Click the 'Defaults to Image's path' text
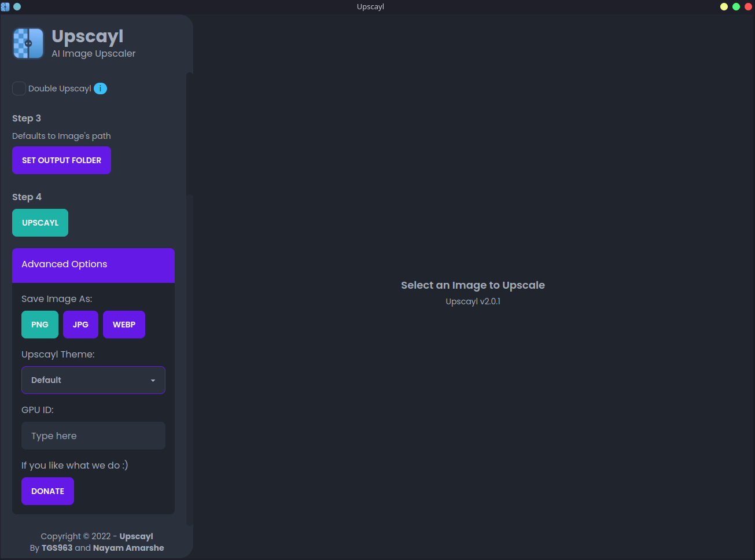 click(61, 136)
